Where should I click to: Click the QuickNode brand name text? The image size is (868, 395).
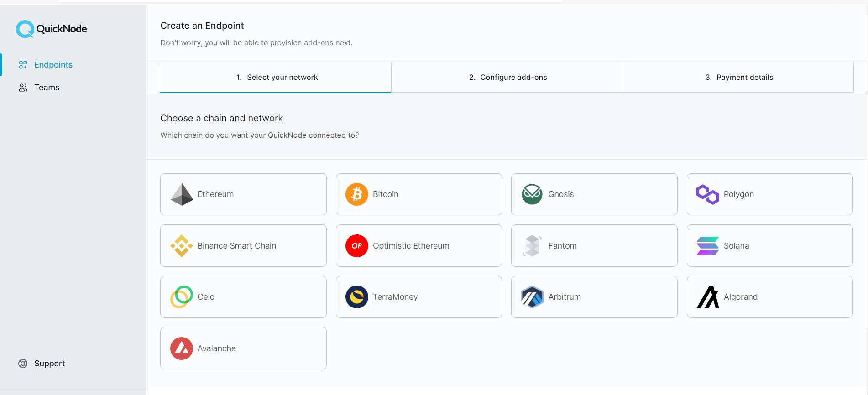62,29
